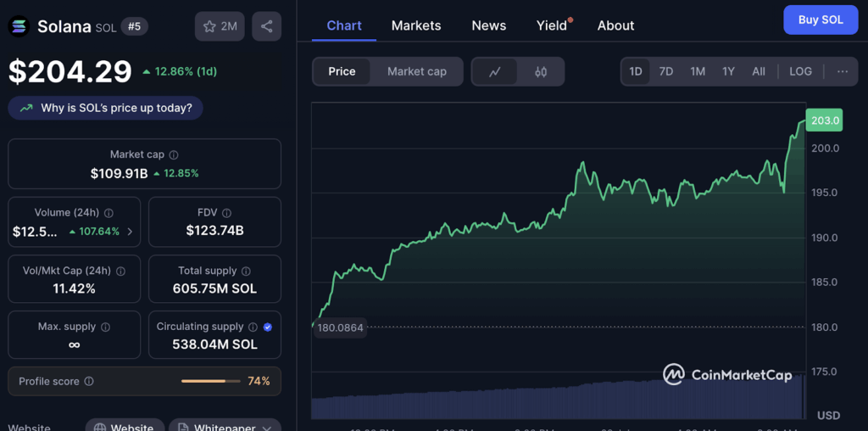
Task: Click the Profile score info icon
Action: pos(89,382)
